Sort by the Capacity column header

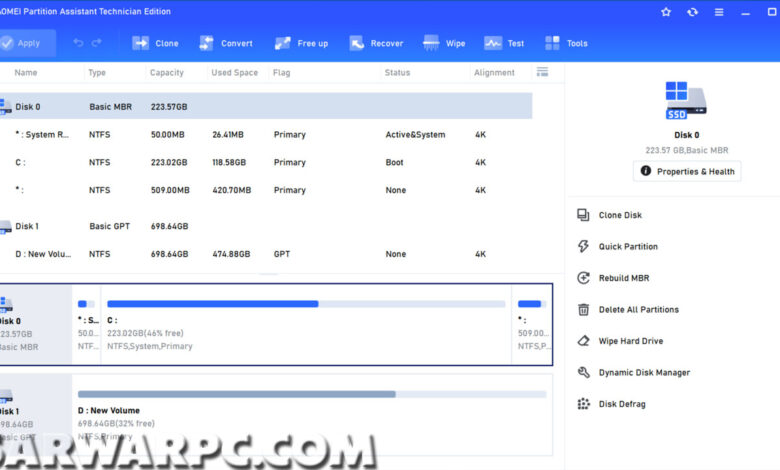(x=167, y=73)
